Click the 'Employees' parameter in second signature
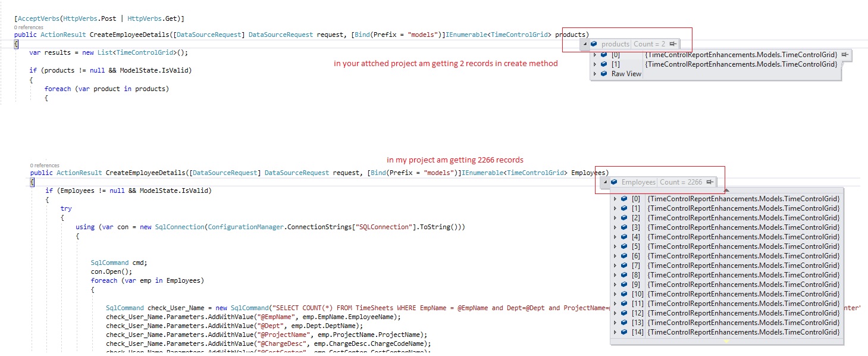Viewport: 868px width, 356px height. pos(588,173)
